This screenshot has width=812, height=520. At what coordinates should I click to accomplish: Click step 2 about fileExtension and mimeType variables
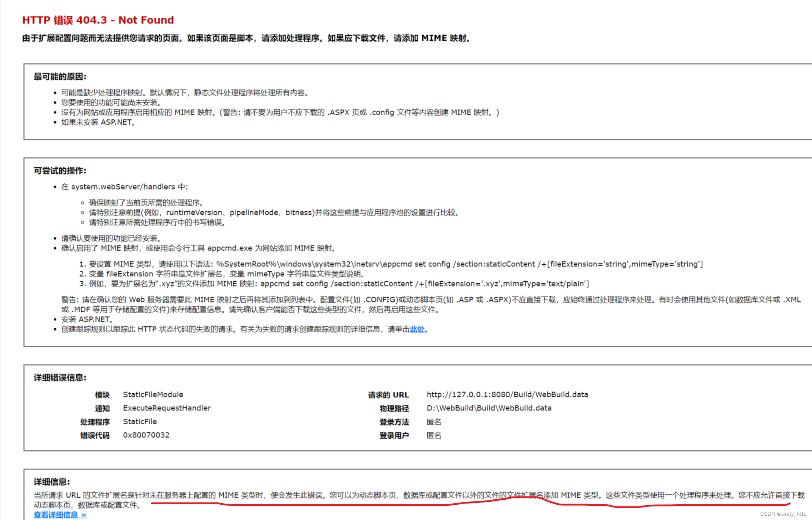226,274
